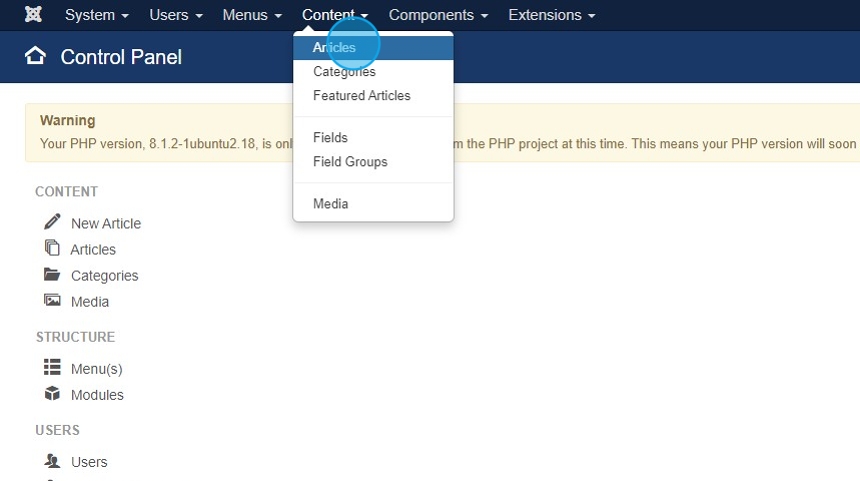Click the Users person icon

tap(52, 461)
